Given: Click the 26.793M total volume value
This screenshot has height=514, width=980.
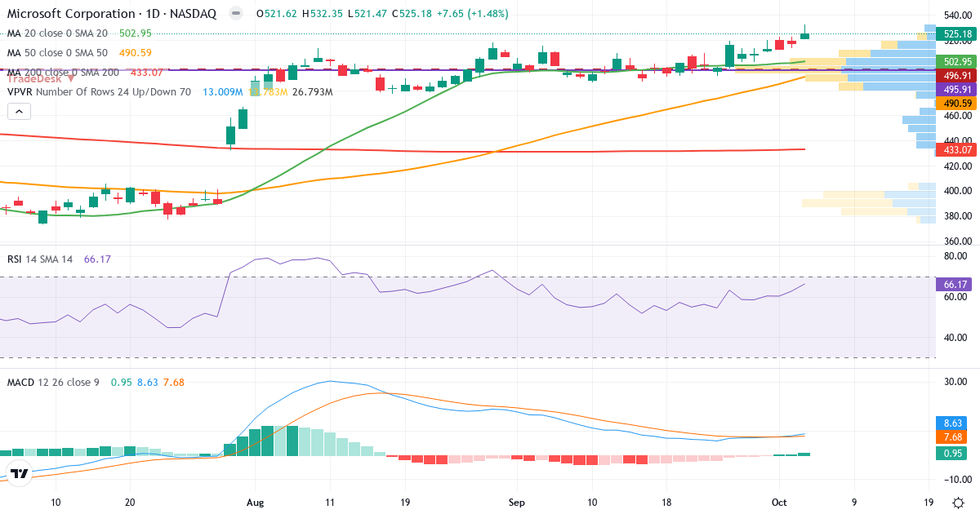Looking at the screenshot, I should pos(313,92).
